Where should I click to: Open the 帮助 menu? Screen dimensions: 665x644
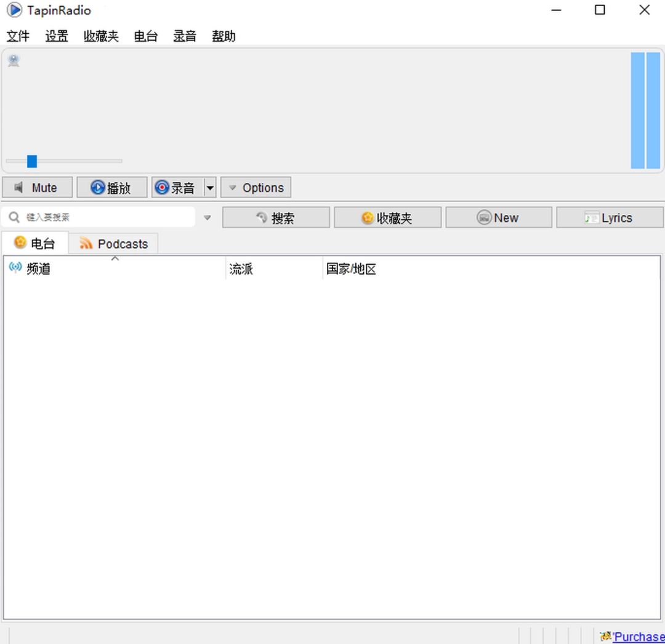click(x=223, y=36)
